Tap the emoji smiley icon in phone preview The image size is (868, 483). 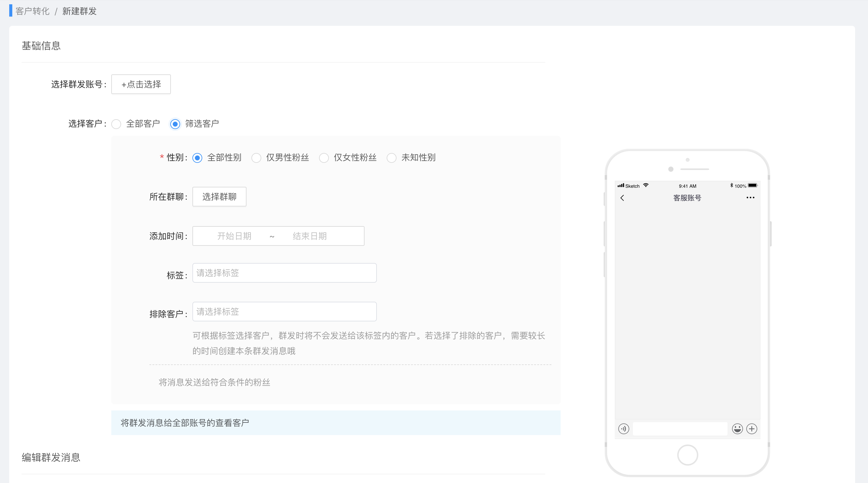737,429
